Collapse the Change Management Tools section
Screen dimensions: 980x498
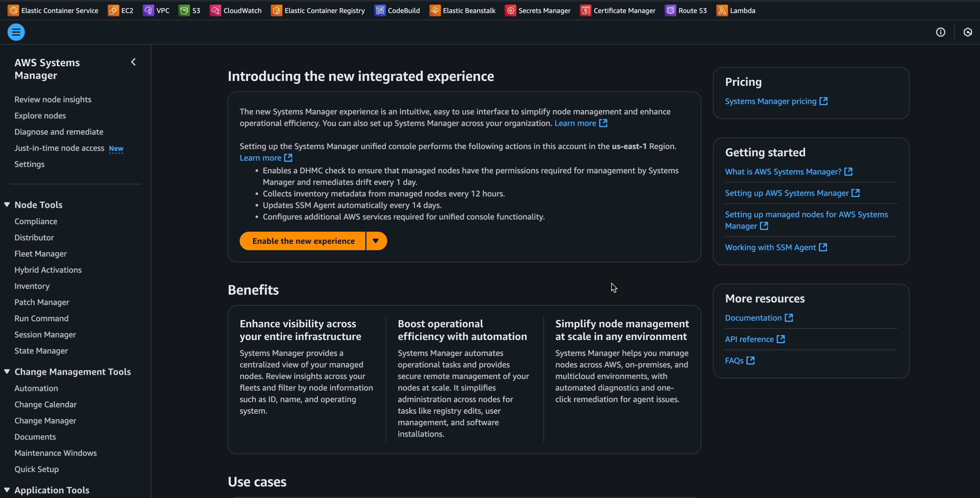pos(7,371)
